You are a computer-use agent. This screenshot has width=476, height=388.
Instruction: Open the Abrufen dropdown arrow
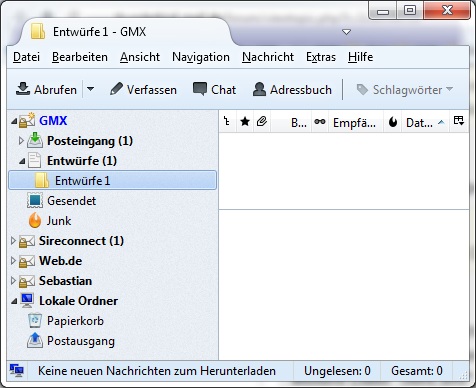click(90, 89)
